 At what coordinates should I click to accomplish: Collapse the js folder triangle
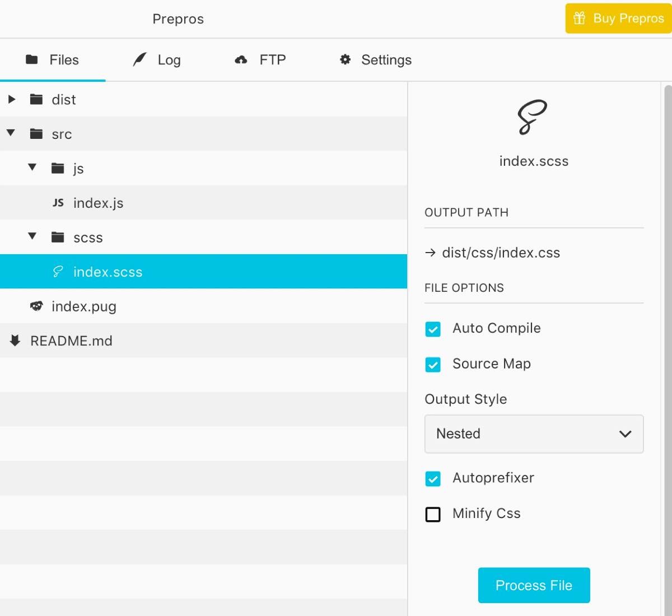pyautogui.click(x=32, y=167)
